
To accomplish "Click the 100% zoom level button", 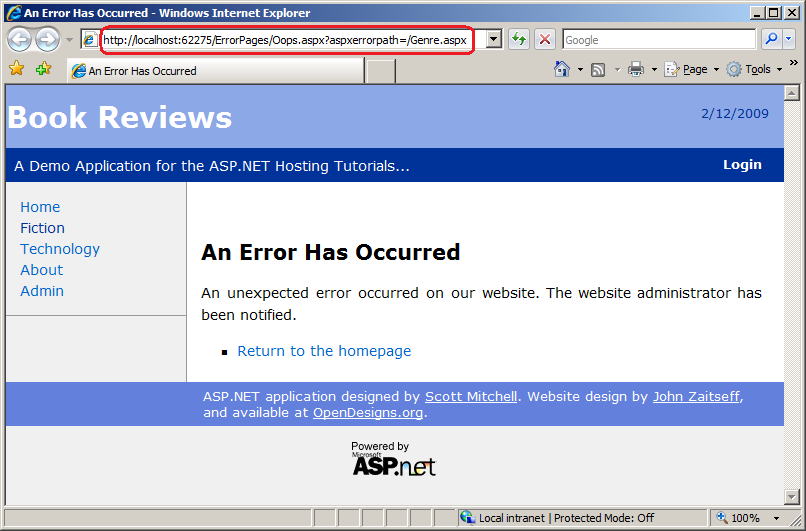I will [x=739, y=518].
